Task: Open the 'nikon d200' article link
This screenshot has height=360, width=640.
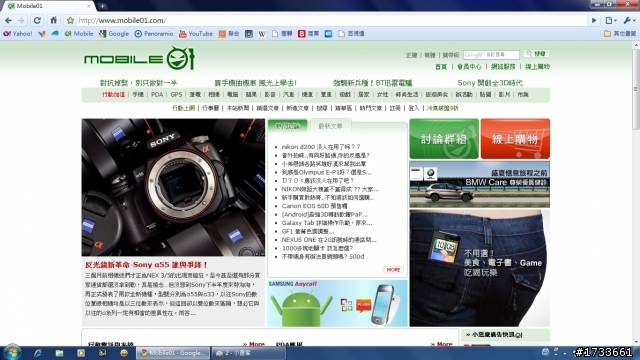Action: [321, 147]
